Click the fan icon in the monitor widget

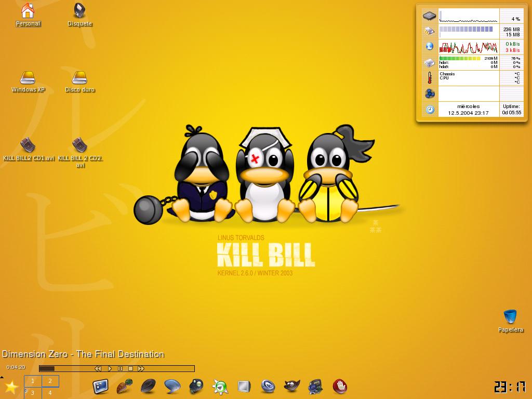coord(430,94)
